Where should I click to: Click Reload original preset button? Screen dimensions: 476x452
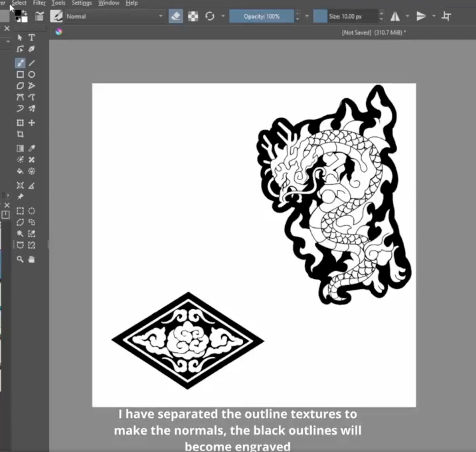coord(210,16)
